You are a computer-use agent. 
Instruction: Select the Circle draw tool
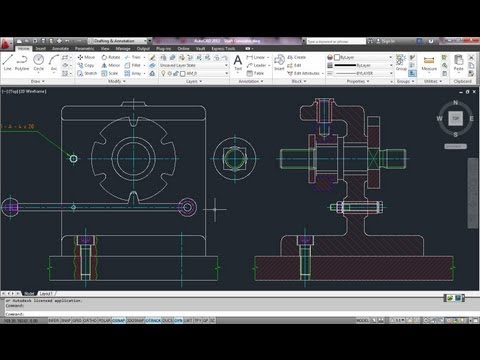pyautogui.click(x=39, y=63)
